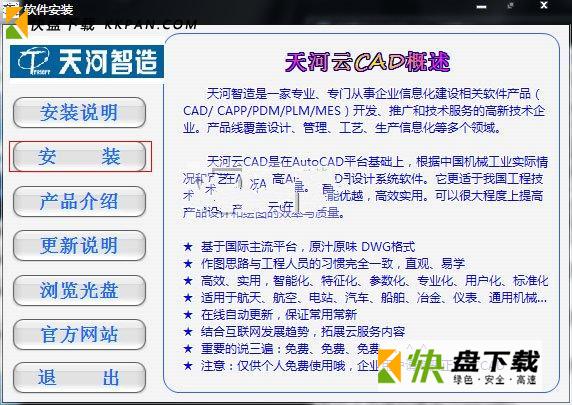
Task: Select the 作图思路与工程人员 bullet line
Action: [324, 263]
